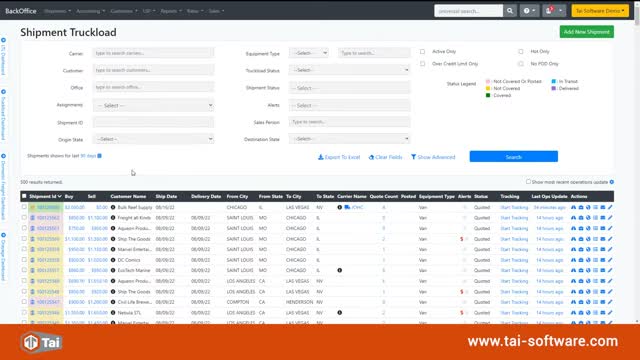Open the Shipments navbar menu
This screenshot has height=360, width=640.
pyautogui.click(x=57, y=11)
